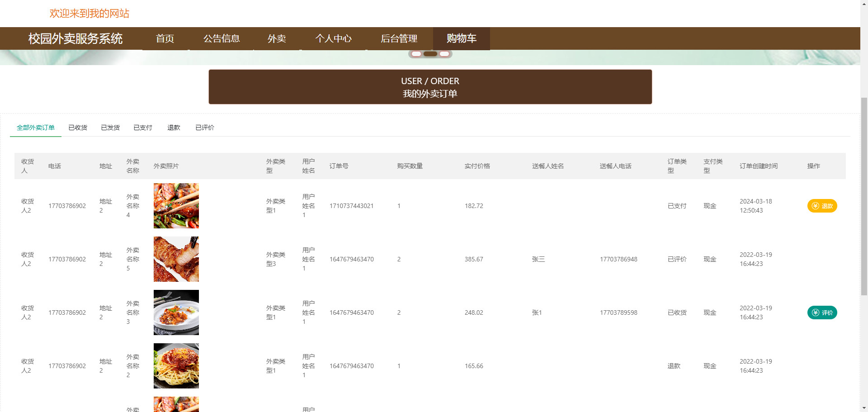
Task: Click the 已支付 order status cell
Action: [677, 206]
